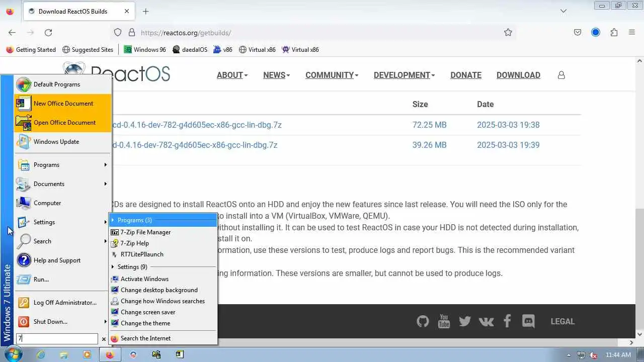
Task: Click Open Office Document entry
Action: tap(62, 123)
